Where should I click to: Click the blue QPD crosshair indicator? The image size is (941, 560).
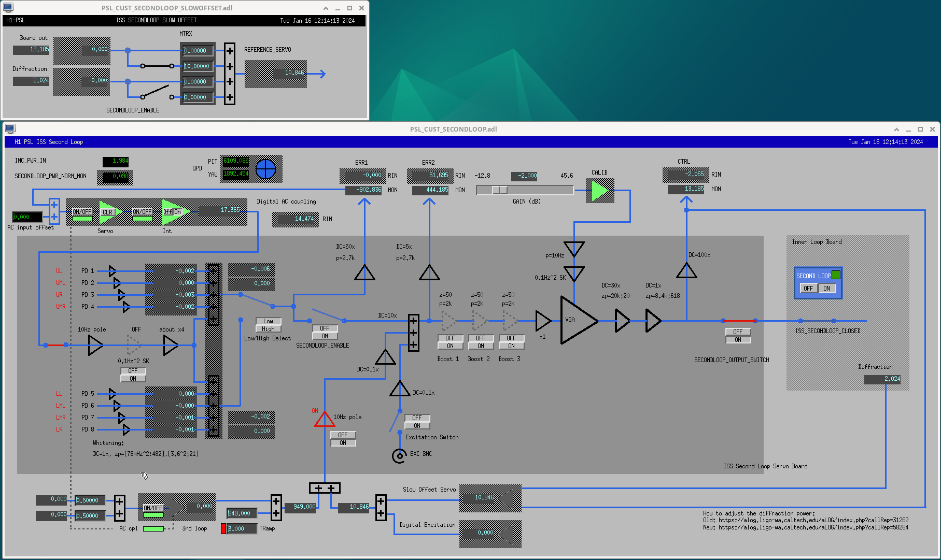pyautogui.click(x=266, y=168)
